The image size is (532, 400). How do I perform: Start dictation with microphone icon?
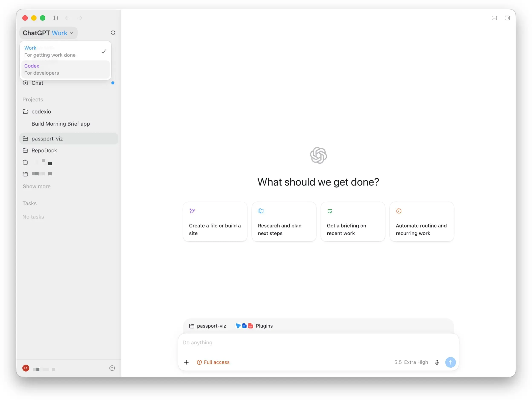437,362
